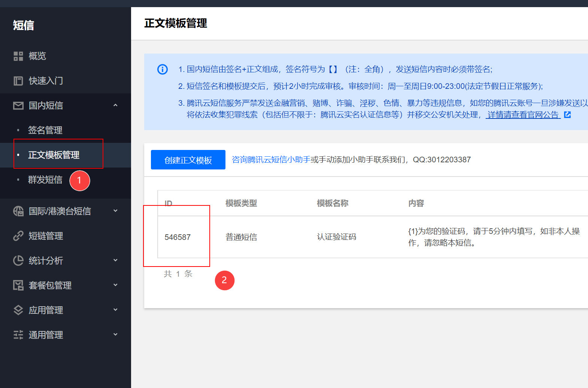Screen dimensions: 588x388
Task: Click the blue info circle icon
Action: [163, 69]
